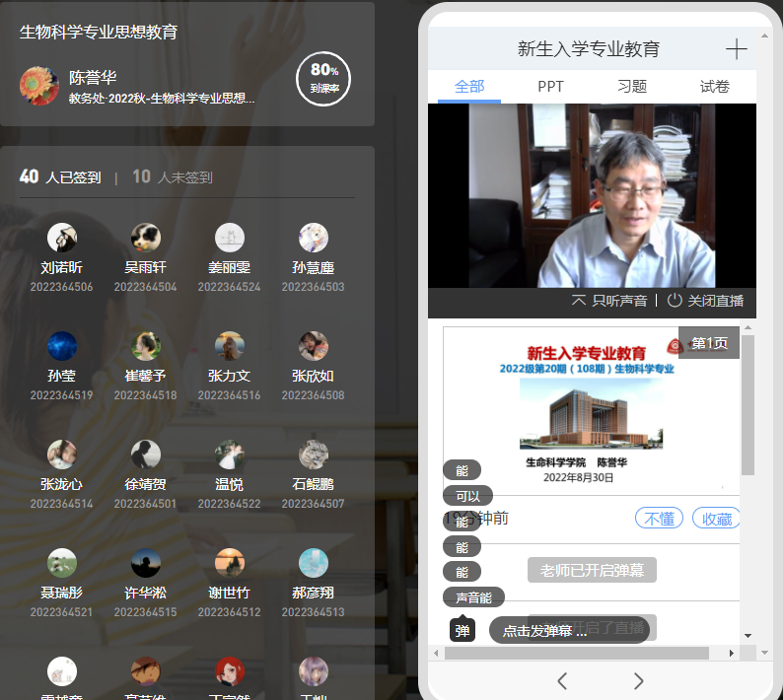
Task: Switch to the PPT tab
Action: point(550,87)
